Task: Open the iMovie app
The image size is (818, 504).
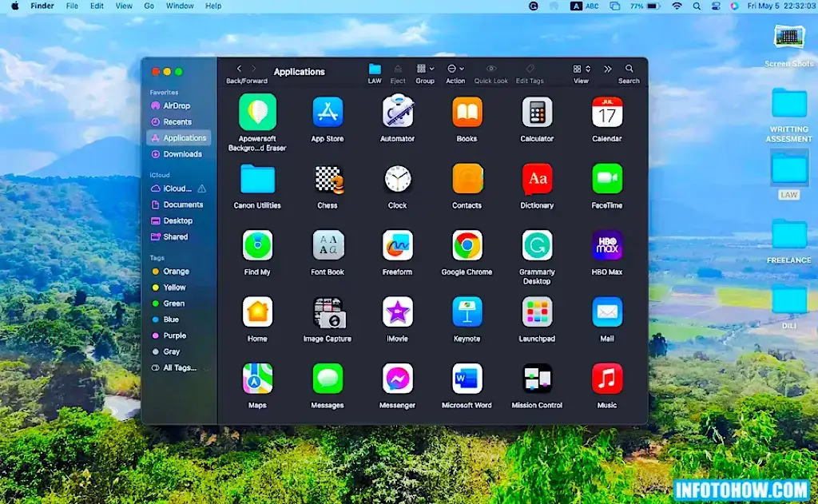Action: pos(398,312)
